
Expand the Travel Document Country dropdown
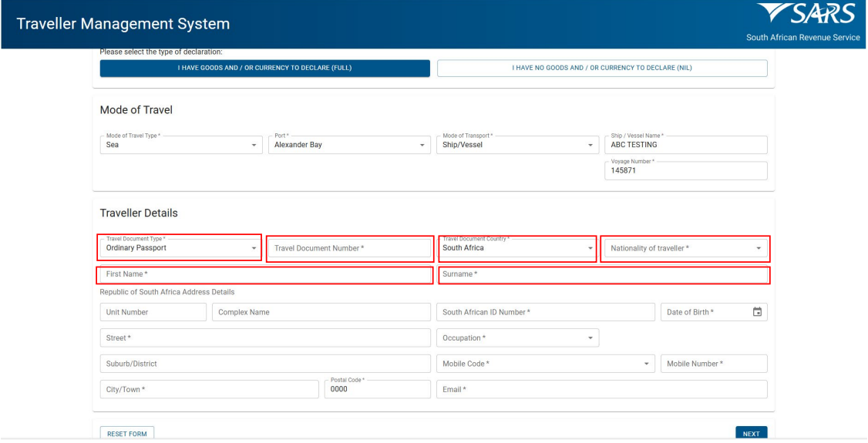(517, 248)
